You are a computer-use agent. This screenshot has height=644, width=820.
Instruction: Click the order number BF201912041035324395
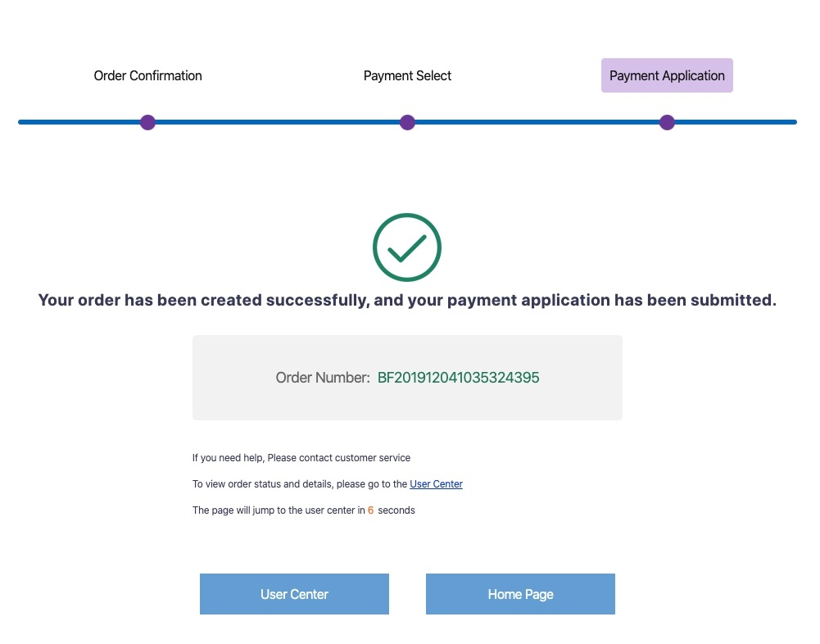click(458, 378)
